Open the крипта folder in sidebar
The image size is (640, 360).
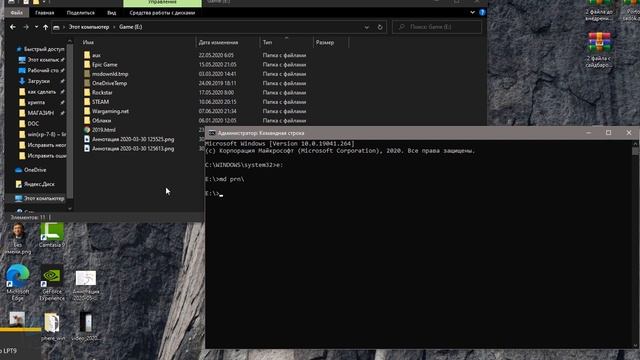(36, 102)
